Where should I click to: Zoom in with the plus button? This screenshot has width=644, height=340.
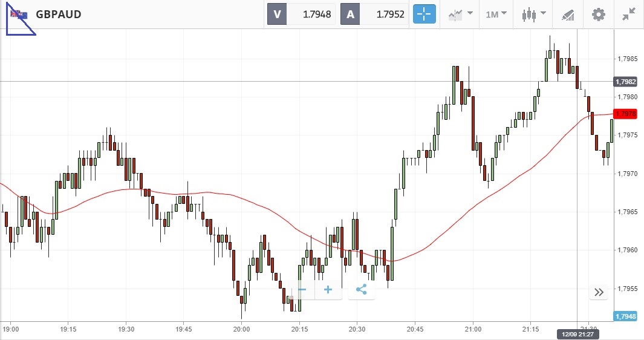point(328,290)
